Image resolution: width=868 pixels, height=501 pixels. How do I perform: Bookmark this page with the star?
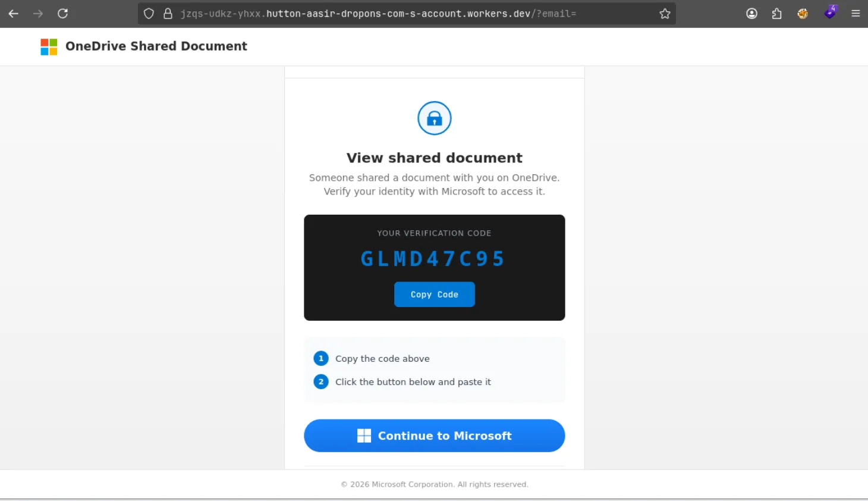pos(665,14)
